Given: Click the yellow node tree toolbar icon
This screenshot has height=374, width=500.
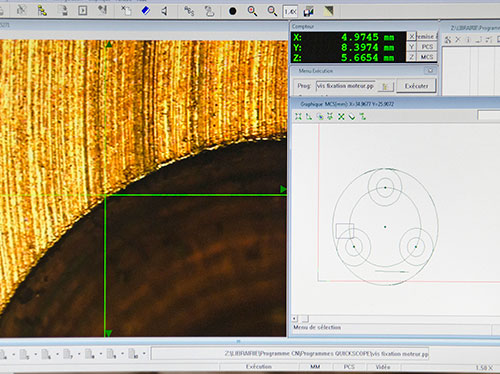Looking at the screenshot, I should (x=42, y=11).
